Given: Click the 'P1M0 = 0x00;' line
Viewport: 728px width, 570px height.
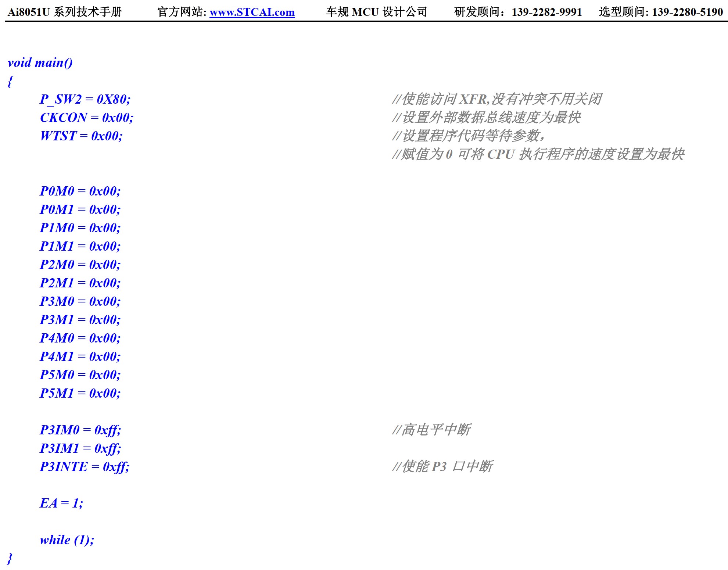Looking at the screenshot, I should point(80,228).
